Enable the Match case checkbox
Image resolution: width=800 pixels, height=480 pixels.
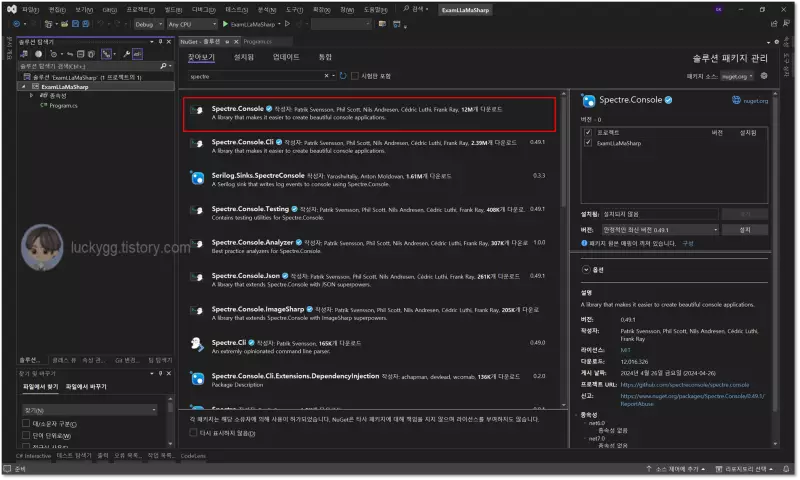pos(26,423)
